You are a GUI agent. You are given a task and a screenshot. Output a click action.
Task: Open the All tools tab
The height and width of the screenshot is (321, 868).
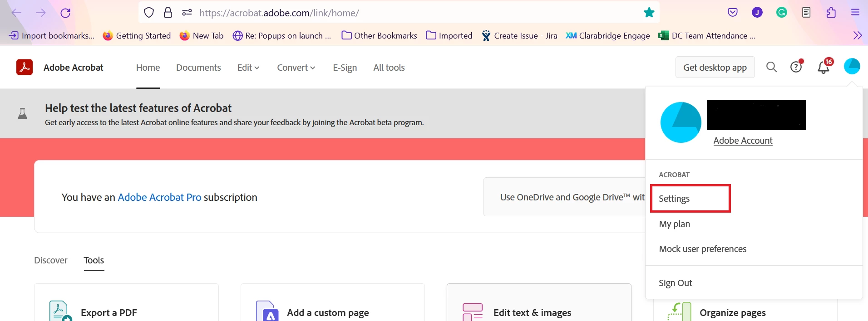tap(389, 68)
